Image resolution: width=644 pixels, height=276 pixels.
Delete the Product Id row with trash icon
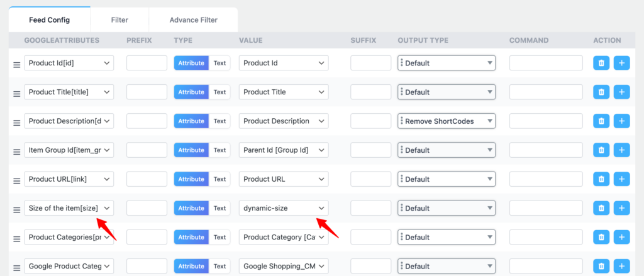click(x=601, y=63)
